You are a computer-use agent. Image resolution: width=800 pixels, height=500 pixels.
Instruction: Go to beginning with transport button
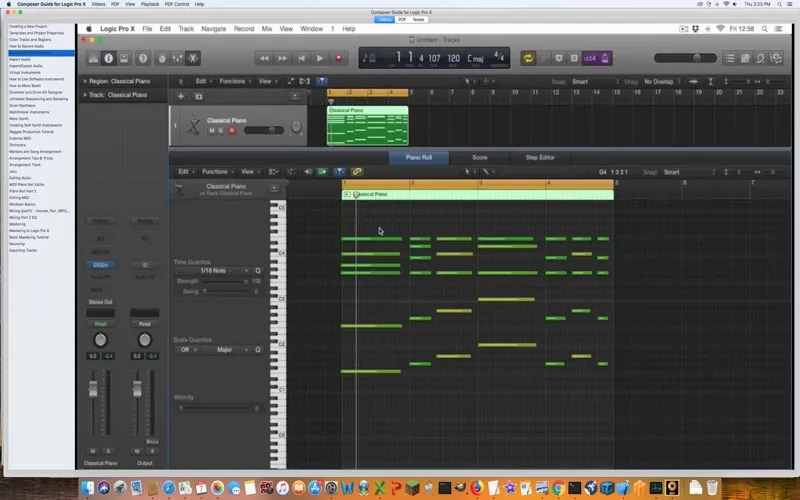(x=301, y=58)
